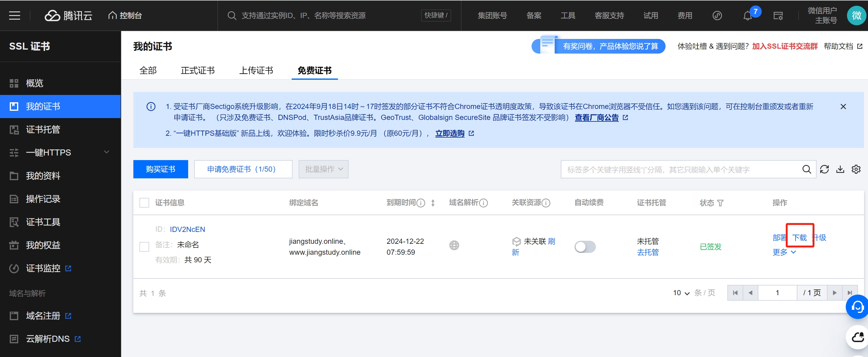
Task: Open certificate ID IDV2NcEN
Action: 187,229
